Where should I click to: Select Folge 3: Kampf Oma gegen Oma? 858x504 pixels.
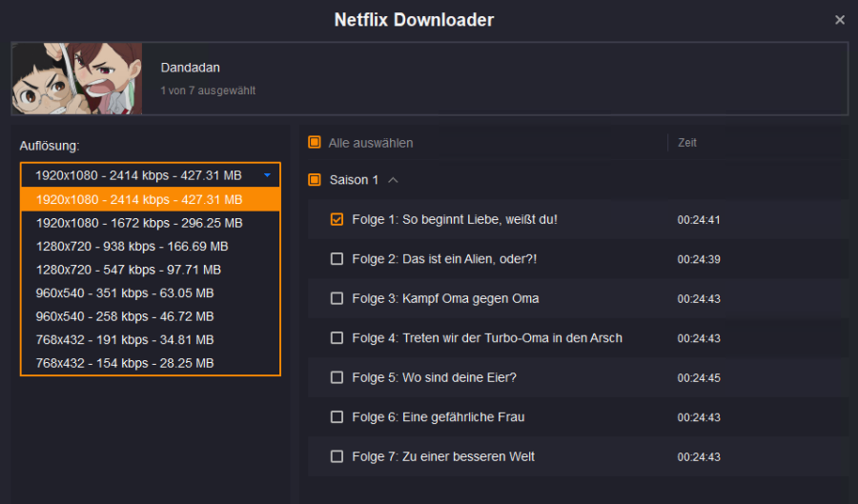pos(337,298)
